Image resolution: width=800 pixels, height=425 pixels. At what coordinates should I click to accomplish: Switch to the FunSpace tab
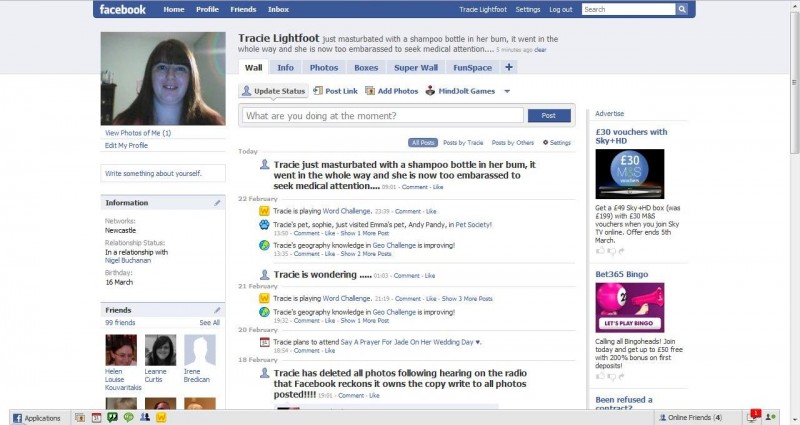click(472, 67)
